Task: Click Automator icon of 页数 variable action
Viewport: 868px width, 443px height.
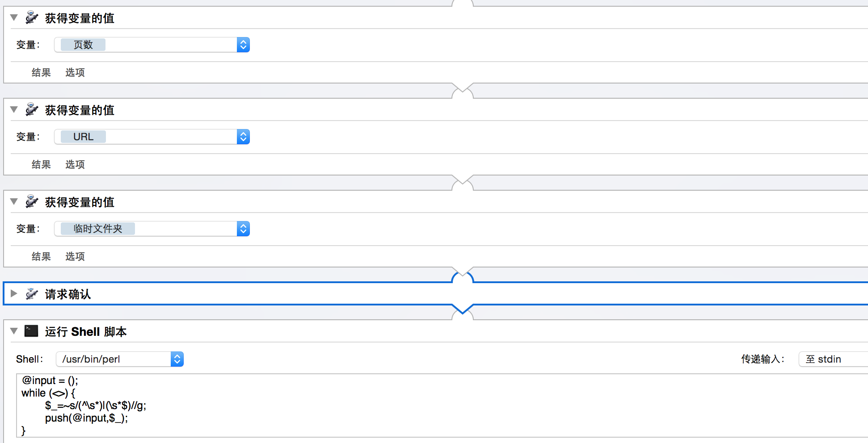Action: coord(32,18)
